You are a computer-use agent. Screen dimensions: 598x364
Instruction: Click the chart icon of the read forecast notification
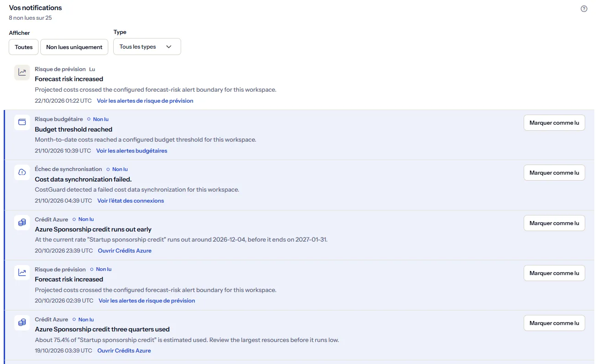[x=22, y=72]
